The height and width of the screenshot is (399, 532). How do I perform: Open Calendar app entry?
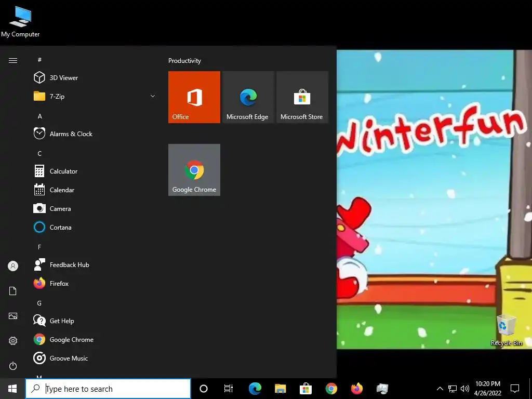[x=95, y=190]
